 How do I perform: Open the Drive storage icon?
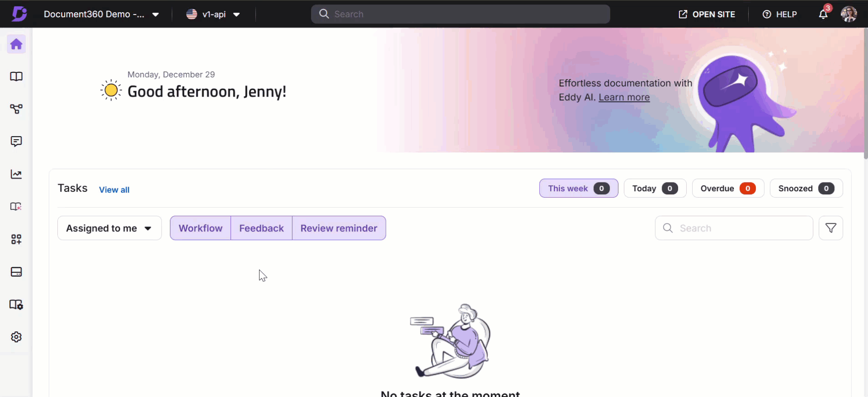[x=16, y=272]
